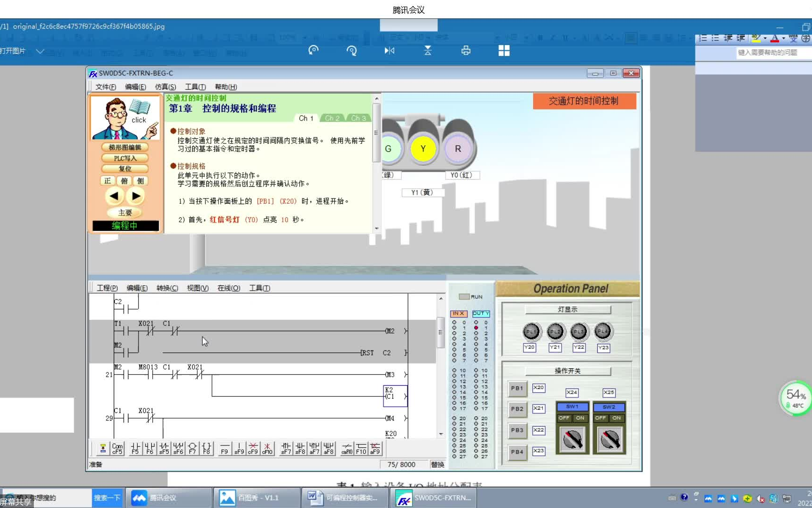Open the font color dropdown in Word ribbon
812x508 pixels.
[x=783, y=38]
